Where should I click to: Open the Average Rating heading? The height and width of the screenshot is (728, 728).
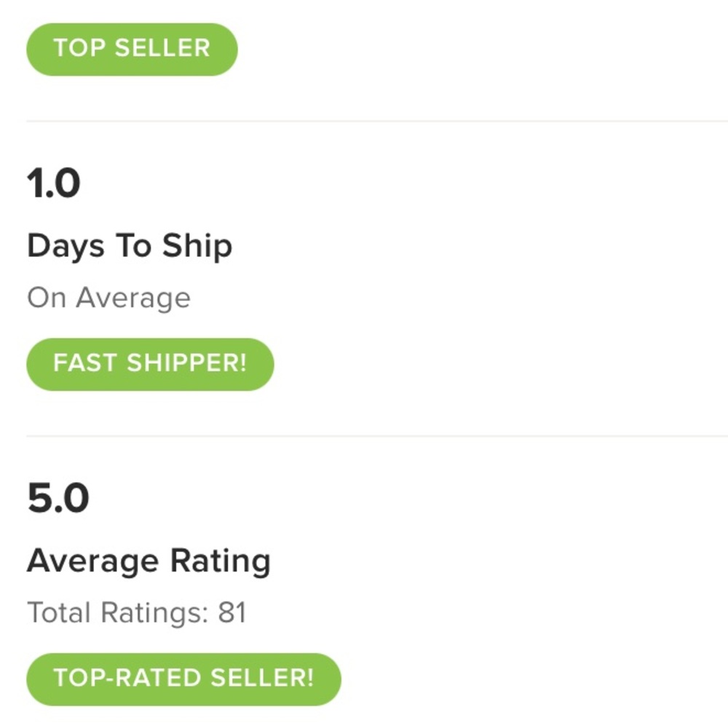point(149,561)
